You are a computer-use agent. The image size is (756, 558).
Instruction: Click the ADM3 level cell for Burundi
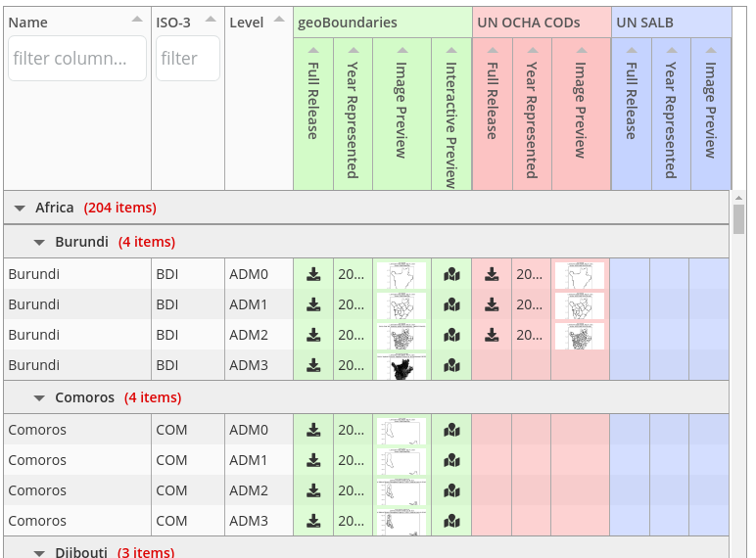[259, 365]
